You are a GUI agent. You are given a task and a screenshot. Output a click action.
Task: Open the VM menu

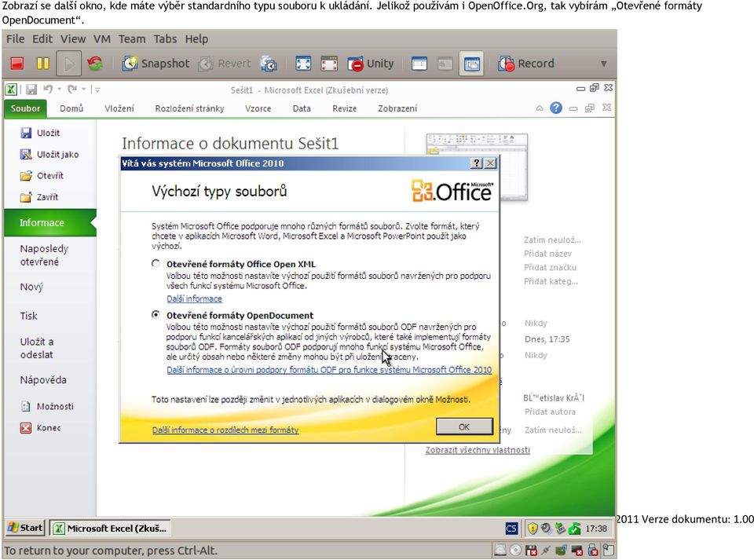click(x=102, y=39)
